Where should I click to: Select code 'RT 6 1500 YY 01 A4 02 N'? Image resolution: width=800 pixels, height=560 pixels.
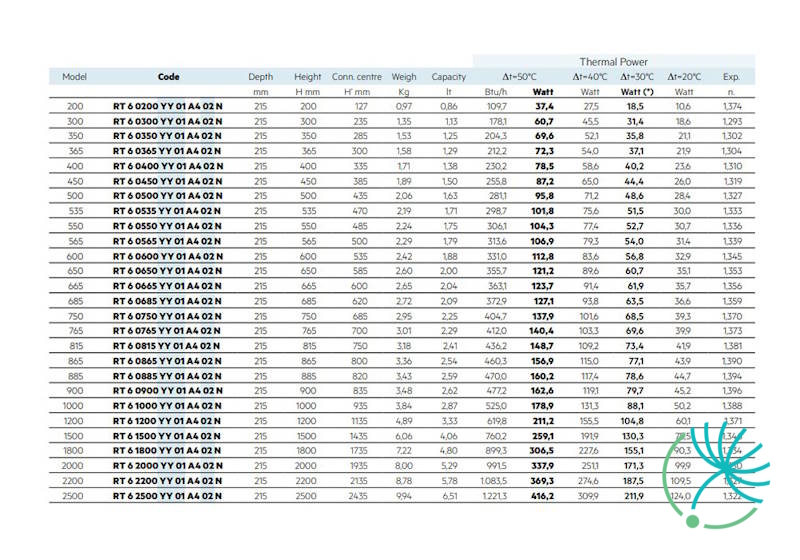point(167,436)
